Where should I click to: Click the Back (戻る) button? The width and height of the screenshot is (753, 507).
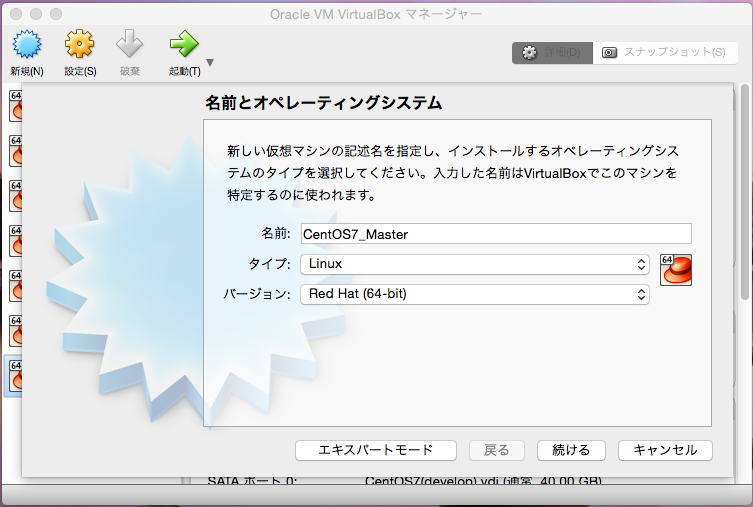point(497,450)
